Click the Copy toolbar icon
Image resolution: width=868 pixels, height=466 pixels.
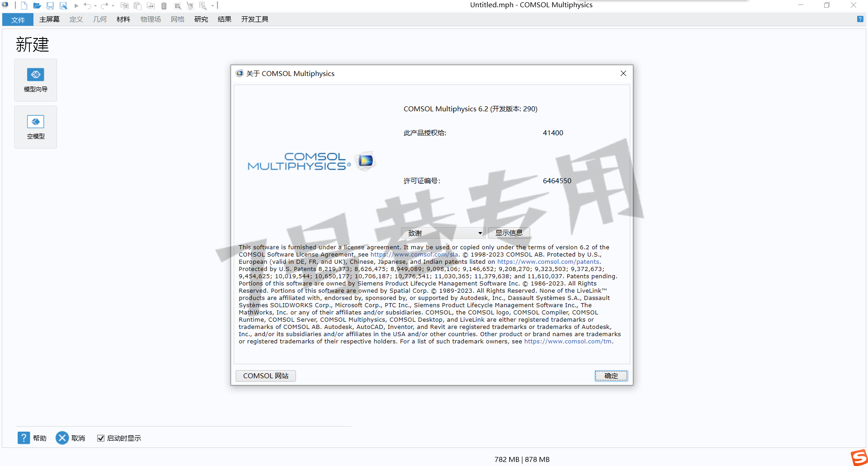pos(124,6)
